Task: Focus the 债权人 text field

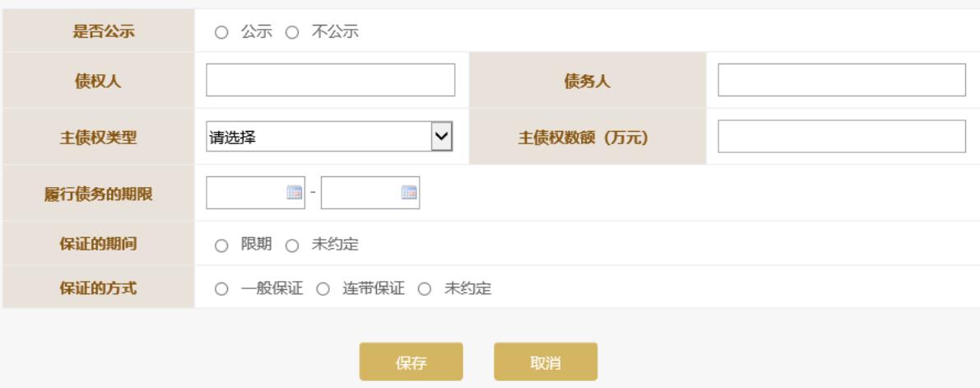Action: point(330,80)
